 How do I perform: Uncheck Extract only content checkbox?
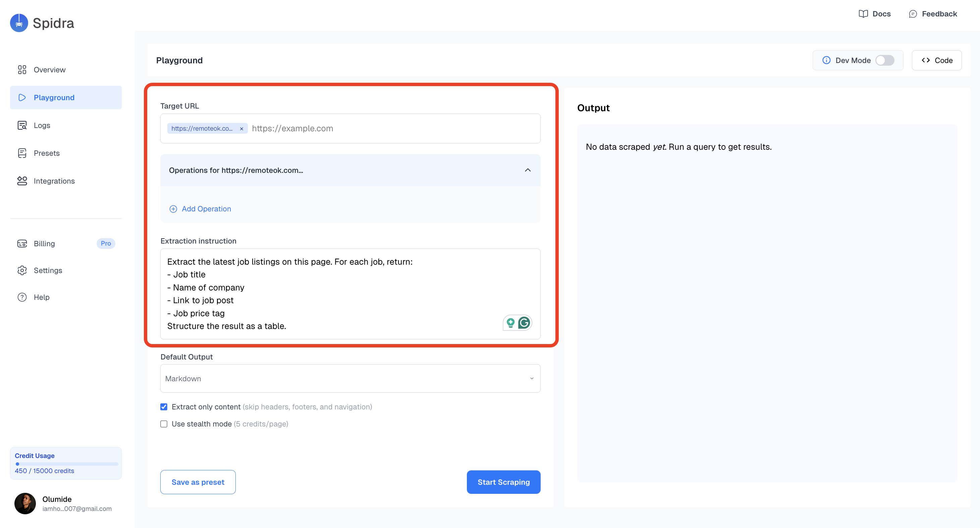tap(164, 407)
